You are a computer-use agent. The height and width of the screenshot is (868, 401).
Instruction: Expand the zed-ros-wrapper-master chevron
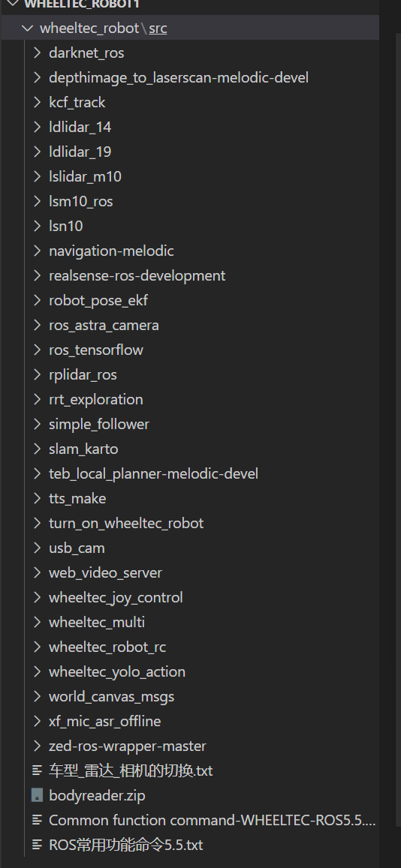click(x=37, y=746)
